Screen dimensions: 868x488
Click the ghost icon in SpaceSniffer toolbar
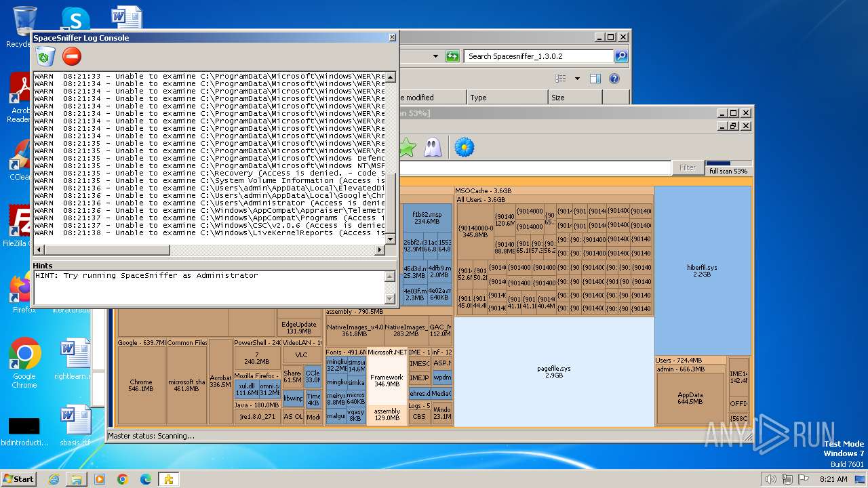[433, 147]
